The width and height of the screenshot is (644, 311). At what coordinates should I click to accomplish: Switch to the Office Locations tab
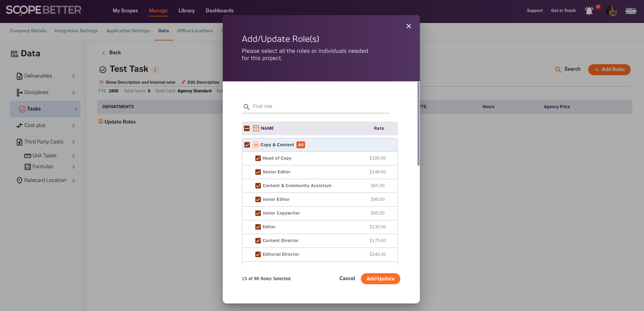(x=195, y=31)
